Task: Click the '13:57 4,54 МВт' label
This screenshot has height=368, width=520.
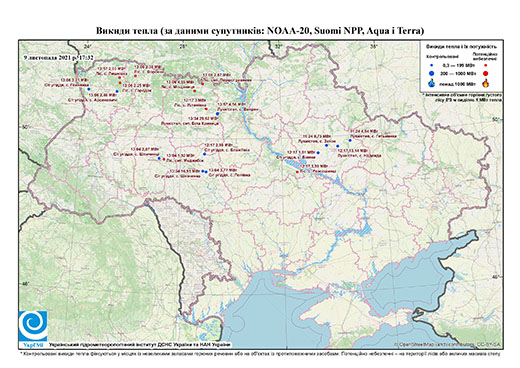Action: [231, 104]
